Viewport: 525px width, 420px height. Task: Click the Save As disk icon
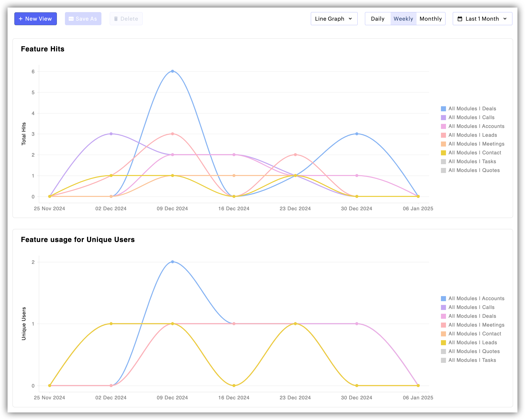click(x=71, y=19)
